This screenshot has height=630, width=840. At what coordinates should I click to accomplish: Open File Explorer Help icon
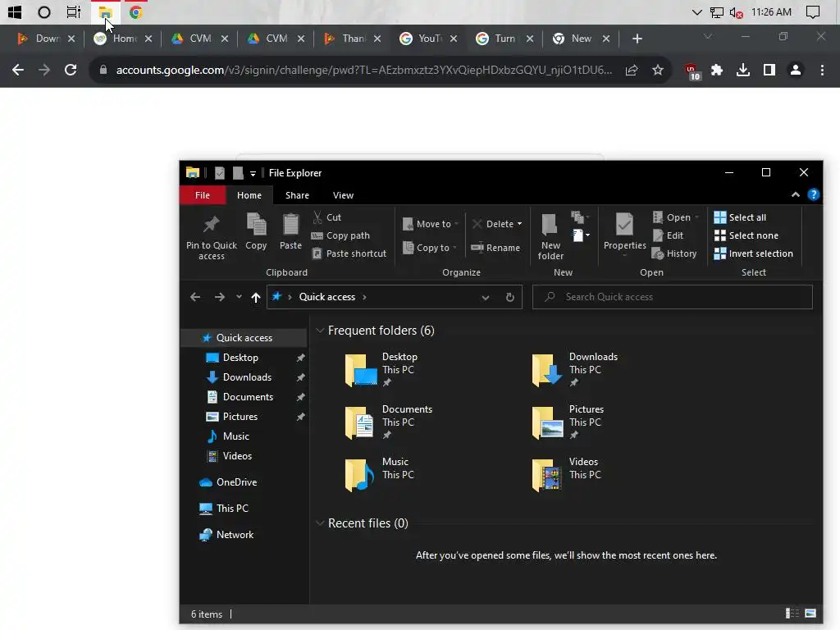point(813,194)
